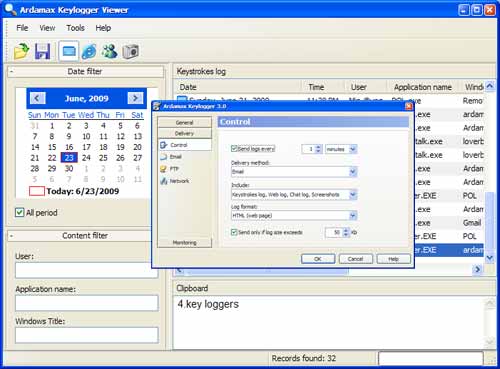The height and width of the screenshot is (369, 500).
Task: Switch to the Monitoring settings section
Action: (x=185, y=242)
